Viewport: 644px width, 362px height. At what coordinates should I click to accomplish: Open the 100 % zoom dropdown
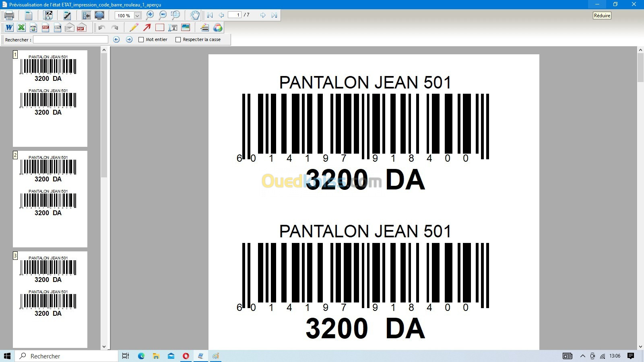pyautogui.click(x=137, y=16)
